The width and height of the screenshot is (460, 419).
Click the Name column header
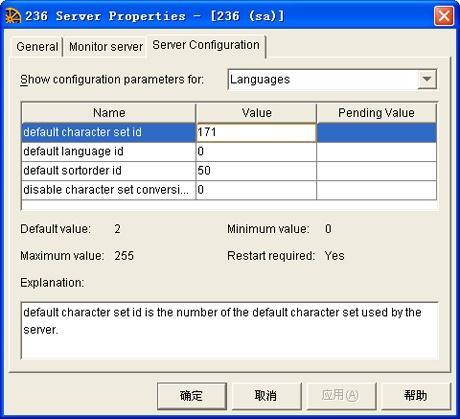tap(109, 113)
